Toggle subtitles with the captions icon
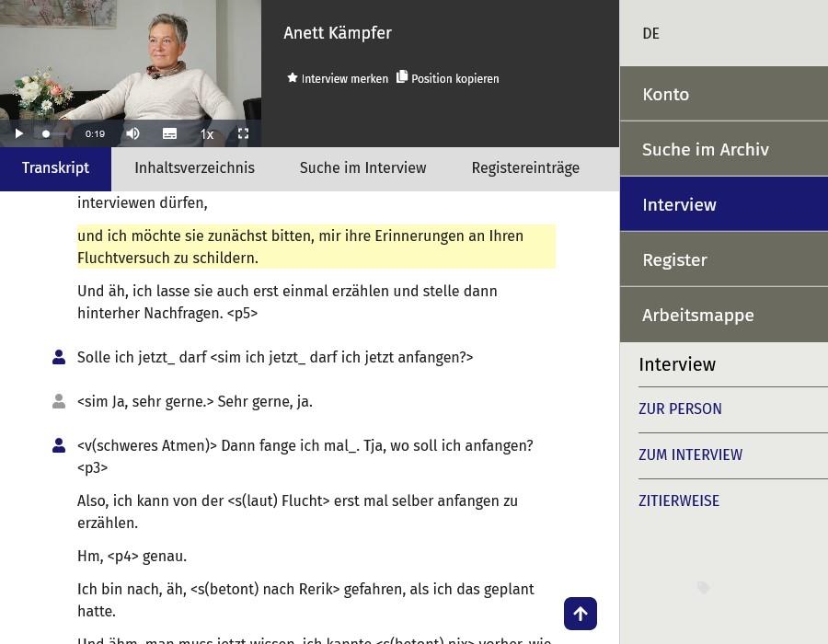 (x=169, y=133)
